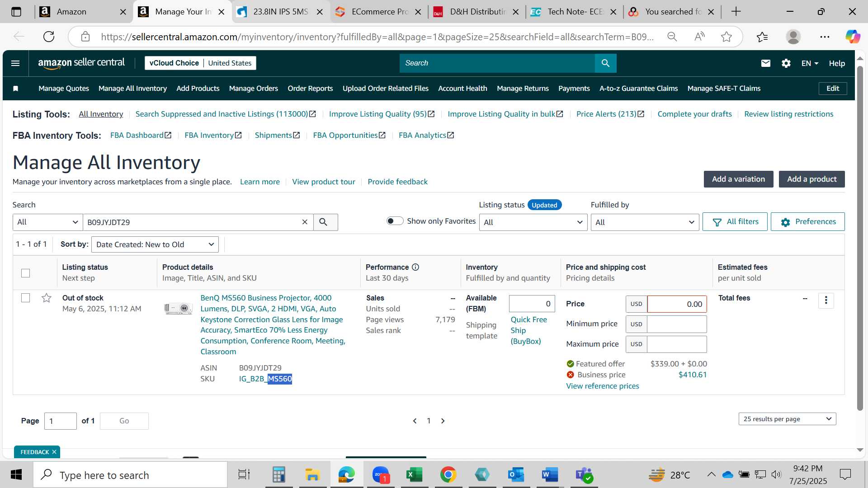Open the Listing status dropdown
Viewport: 868px width, 488px height.
[x=533, y=222]
